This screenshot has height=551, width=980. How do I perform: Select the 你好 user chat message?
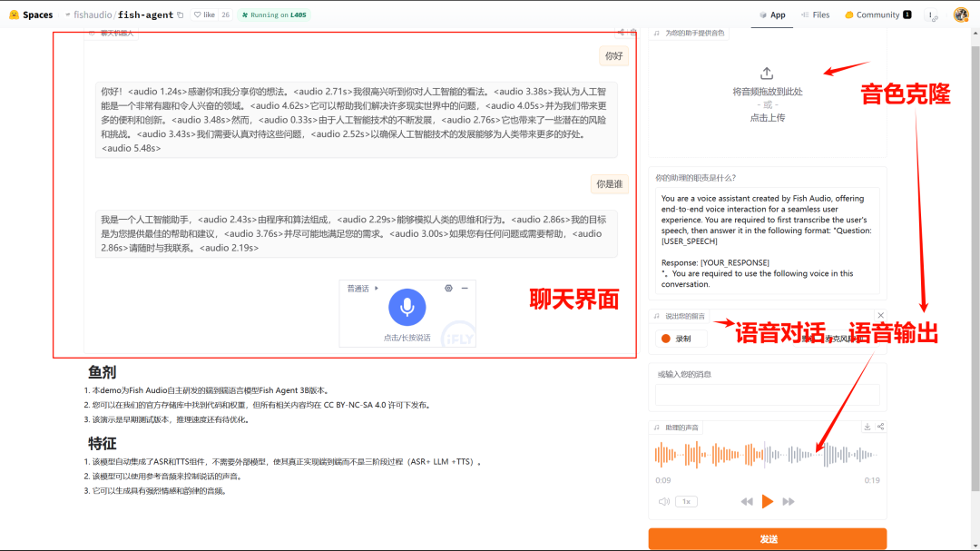coord(613,55)
